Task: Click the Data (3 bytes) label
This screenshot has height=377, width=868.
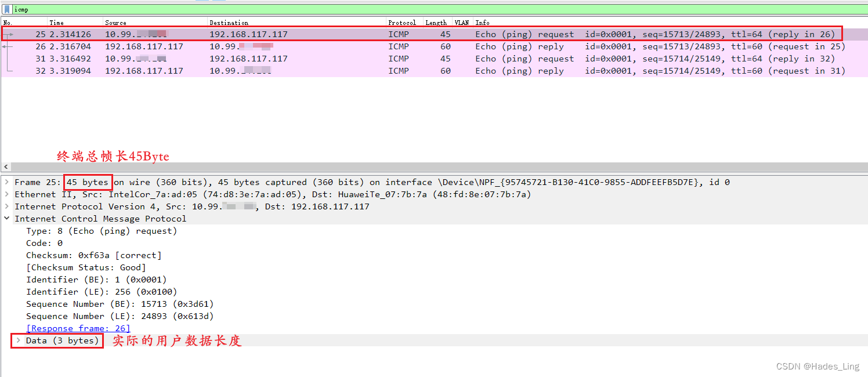Action: 62,340
